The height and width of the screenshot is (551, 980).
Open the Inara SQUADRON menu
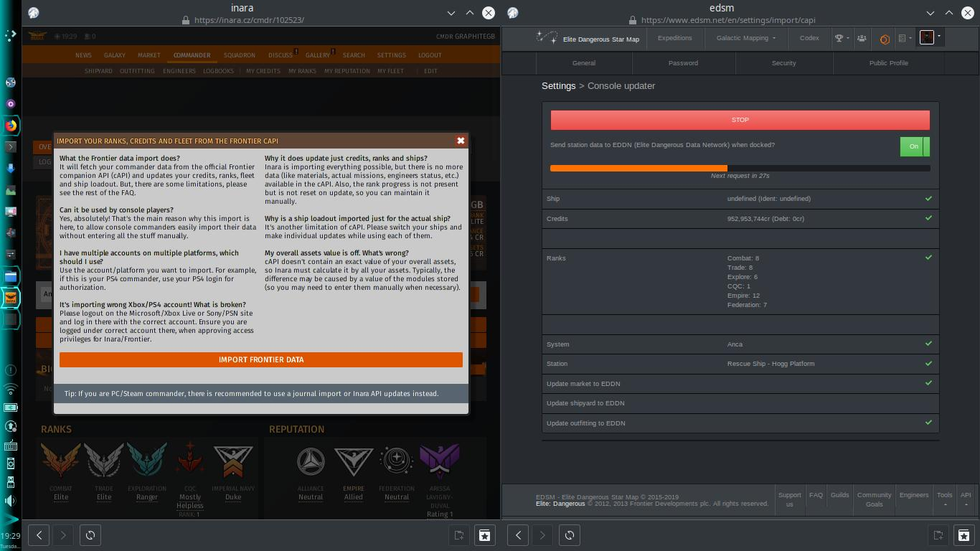(240, 55)
